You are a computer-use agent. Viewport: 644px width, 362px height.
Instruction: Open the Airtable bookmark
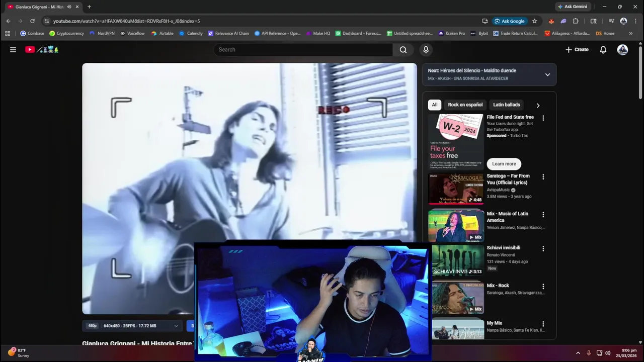[x=162, y=33]
